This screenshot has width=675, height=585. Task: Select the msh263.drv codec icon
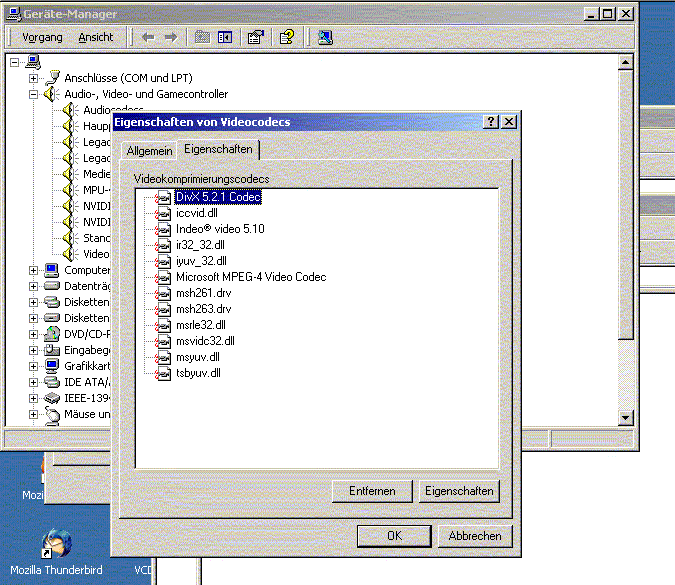tap(163, 310)
